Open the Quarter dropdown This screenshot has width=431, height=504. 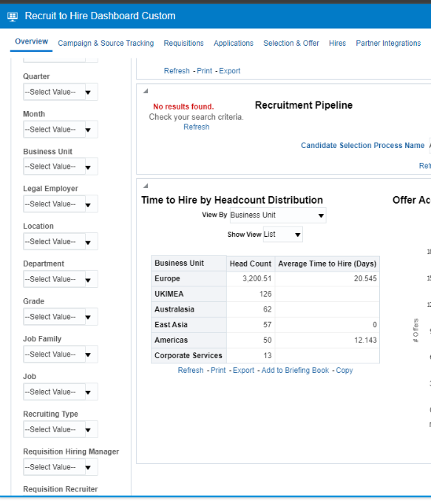[61, 92]
